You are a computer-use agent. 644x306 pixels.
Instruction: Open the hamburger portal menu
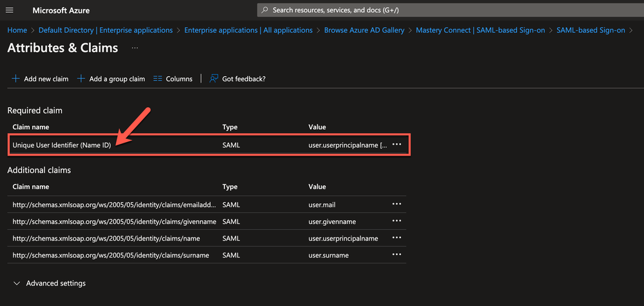pyautogui.click(x=10, y=10)
